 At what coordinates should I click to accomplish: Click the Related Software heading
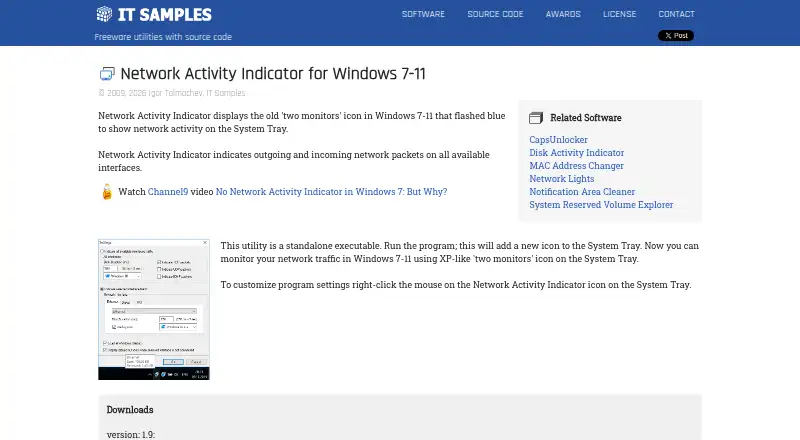[x=586, y=118]
